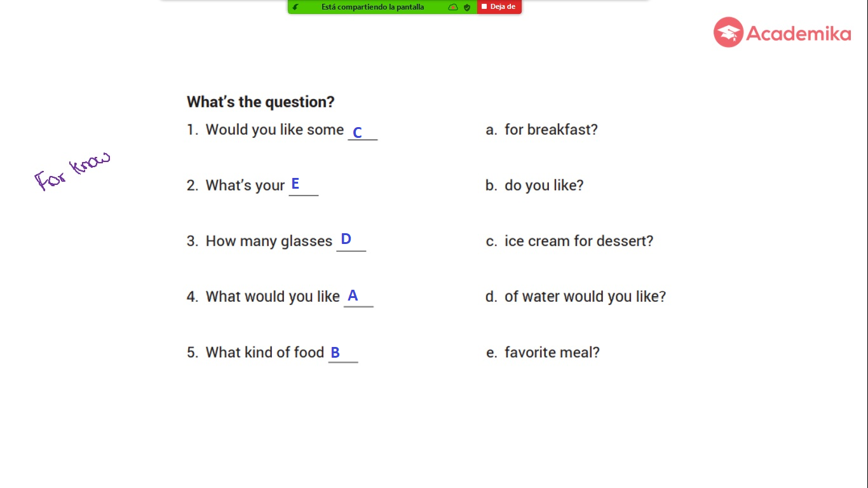The height and width of the screenshot is (488, 868).
Task: Click the 'What's the question?' heading
Action: tap(261, 102)
